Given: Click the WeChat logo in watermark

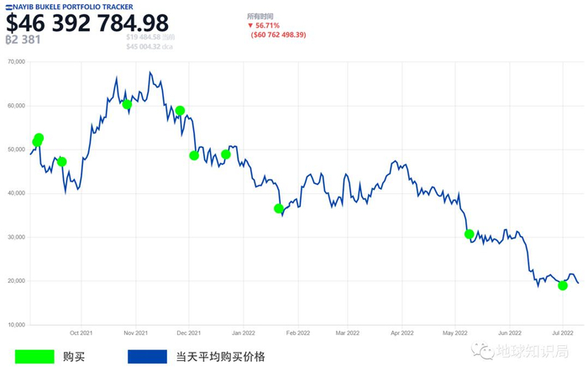Looking at the screenshot, I should click(x=482, y=350).
